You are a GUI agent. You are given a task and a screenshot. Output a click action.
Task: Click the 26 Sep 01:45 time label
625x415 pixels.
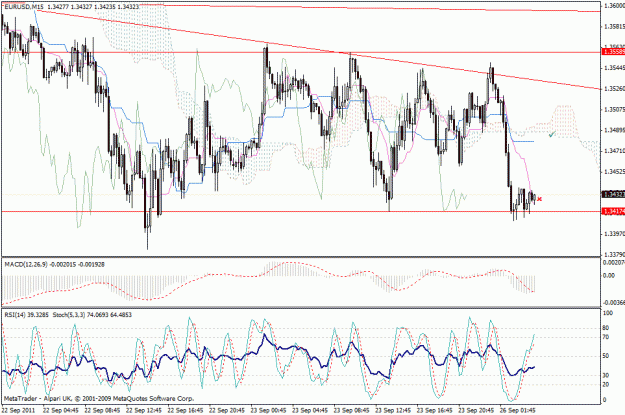(518, 410)
